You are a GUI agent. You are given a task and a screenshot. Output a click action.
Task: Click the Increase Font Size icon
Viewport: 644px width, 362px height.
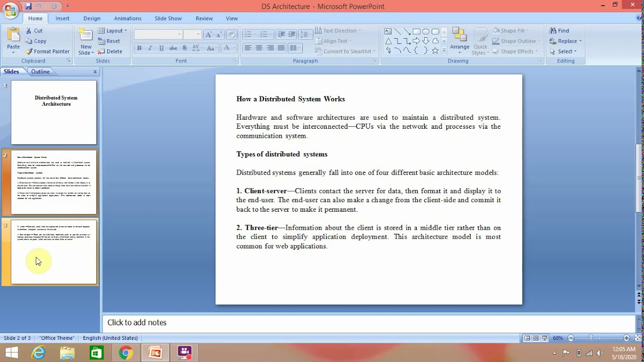pos(208,35)
